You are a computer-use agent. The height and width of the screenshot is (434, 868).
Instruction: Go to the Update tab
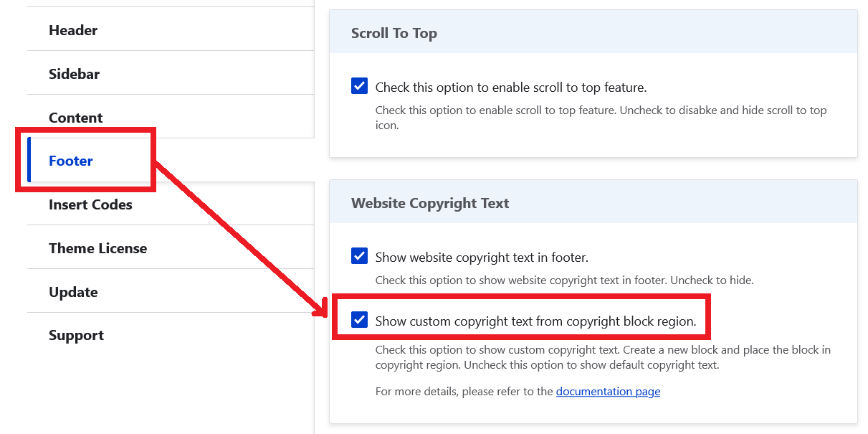[x=73, y=291]
